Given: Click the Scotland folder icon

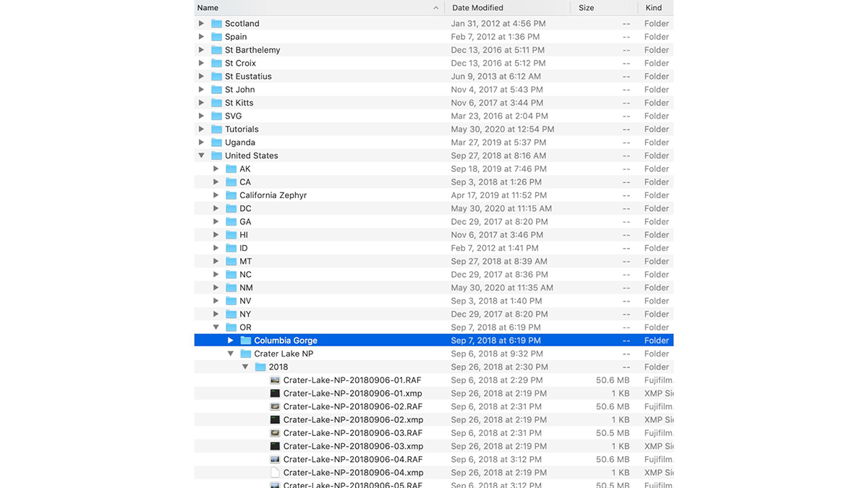Looking at the screenshot, I should pyautogui.click(x=216, y=23).
